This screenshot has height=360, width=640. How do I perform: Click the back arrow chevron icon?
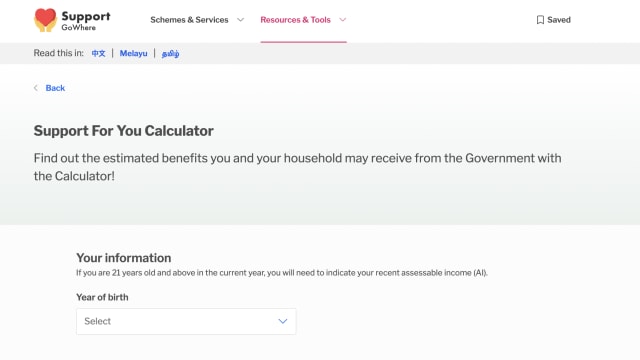[x=36, y=88]
